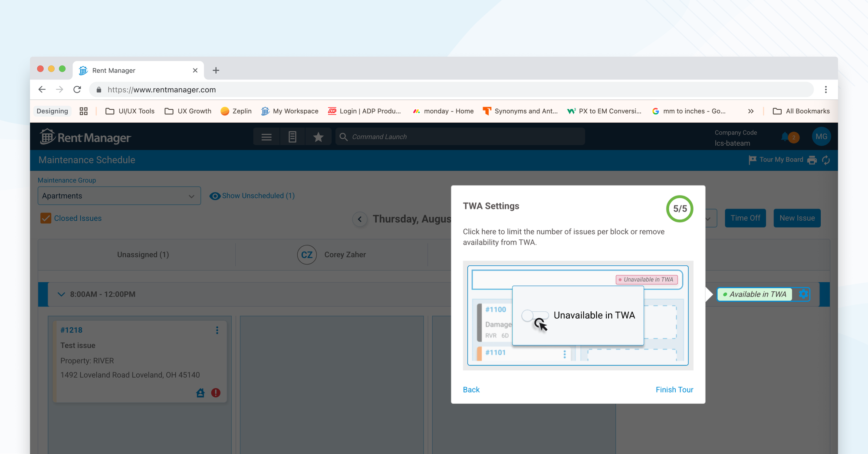Image resolution: width=868 pixels, height=454 pixels.
Task: Open the hamburger main menu
Action: pos(266,137)
